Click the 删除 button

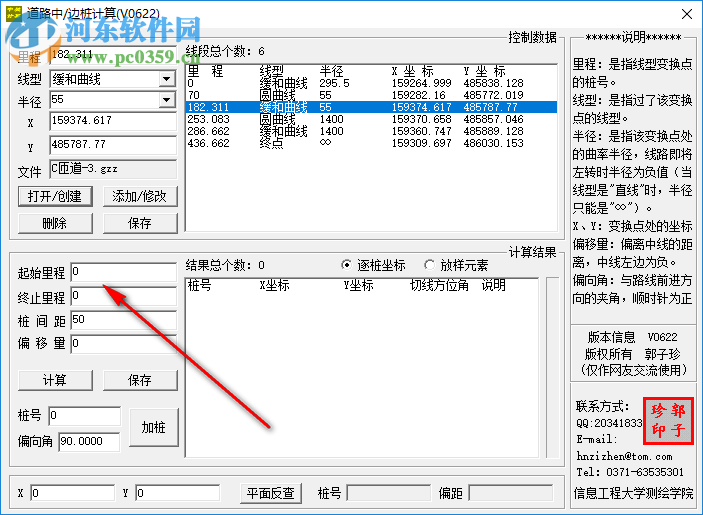pyautogui.click(x=55, y=223)
